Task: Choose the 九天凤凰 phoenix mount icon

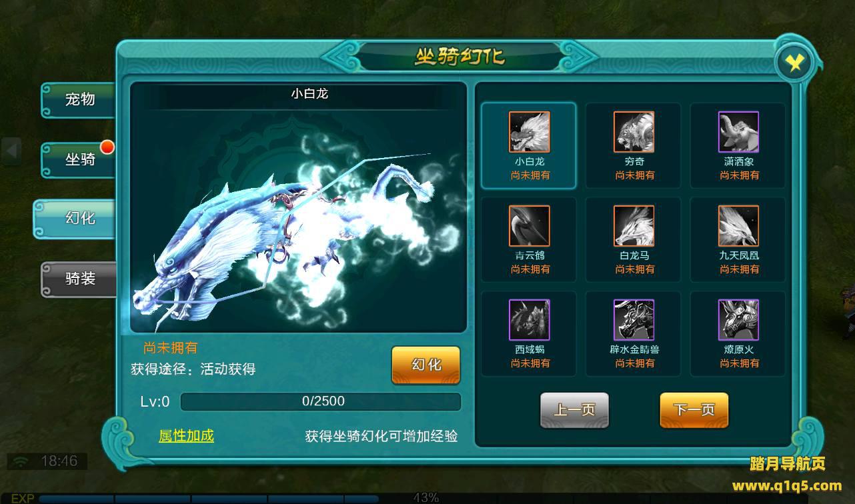Action: pyautogui.click(x=739, y=226)
